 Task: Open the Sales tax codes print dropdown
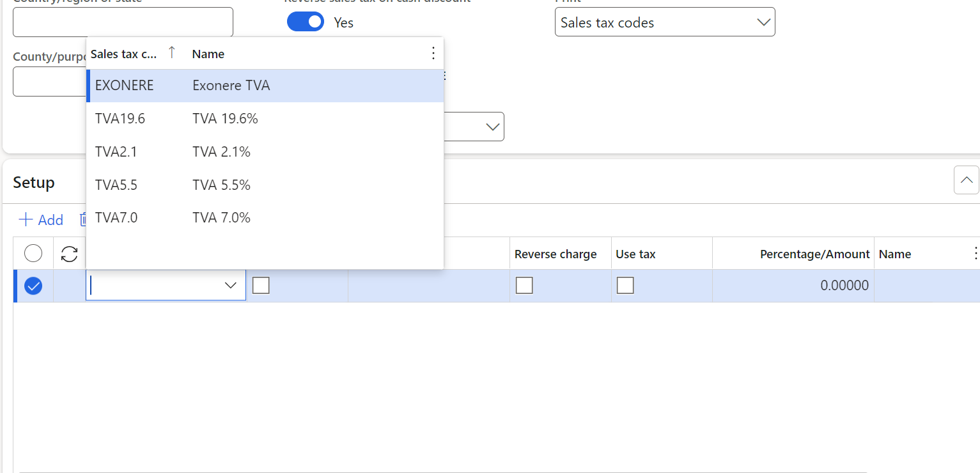665,22
